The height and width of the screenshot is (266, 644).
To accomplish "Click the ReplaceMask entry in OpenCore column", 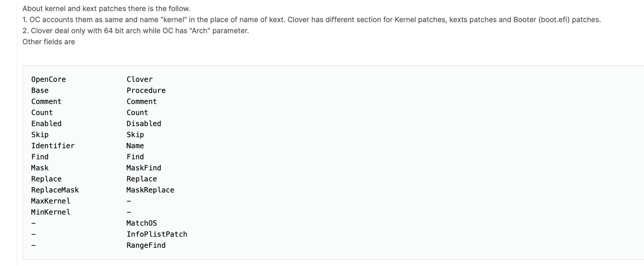I will (55, 190).
